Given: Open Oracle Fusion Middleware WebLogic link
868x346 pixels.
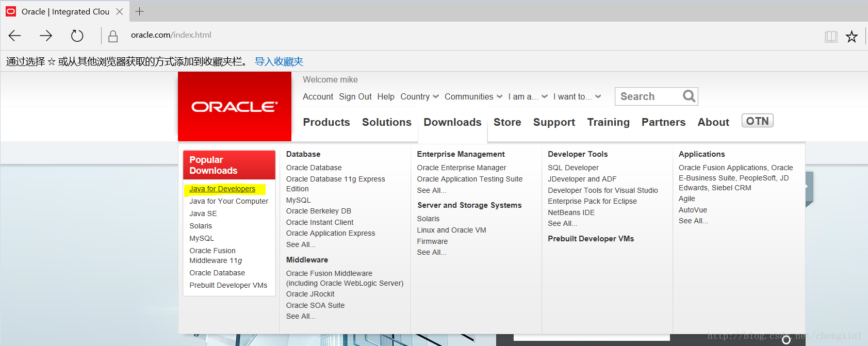Looking at the screenshot, I should [345, 278].
